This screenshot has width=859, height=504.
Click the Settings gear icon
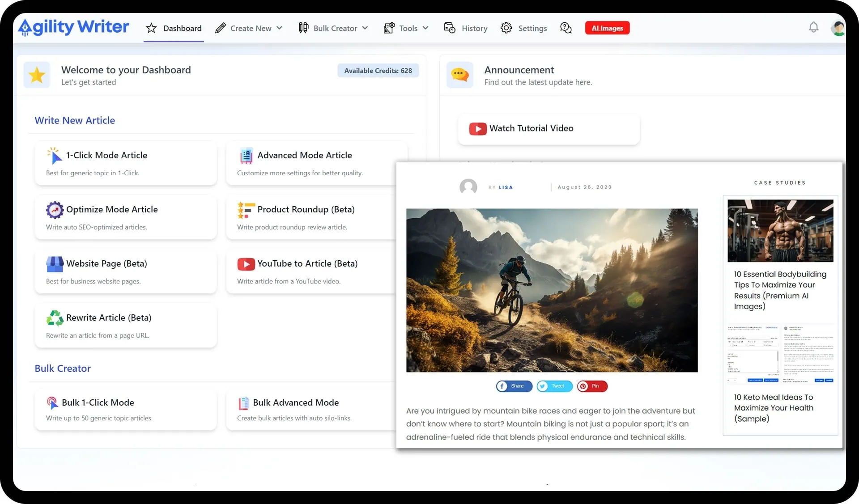(x=506, y=28)
